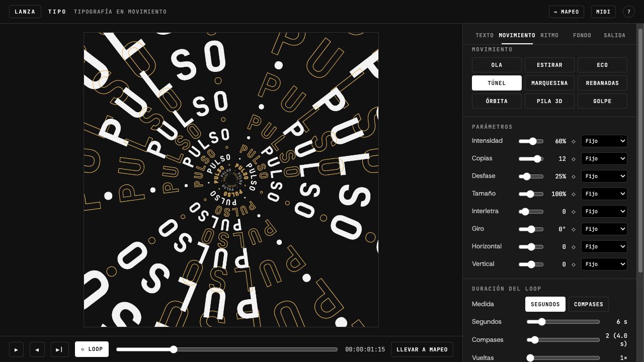Toggle the diamond icon beside Giro
644x362 pixels.
click(574, 230)
